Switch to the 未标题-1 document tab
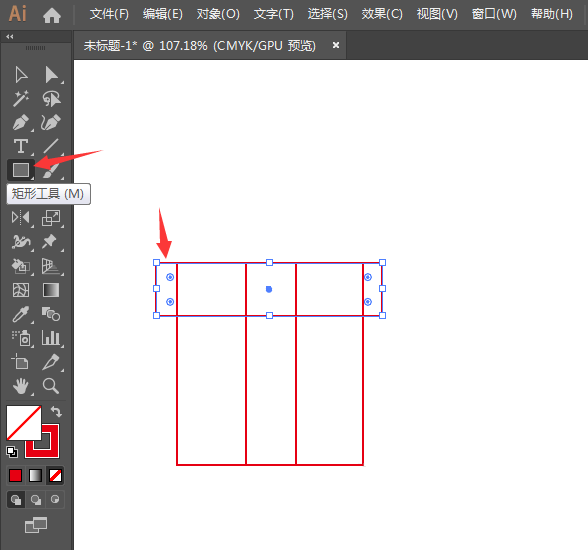The height and width of the screenshot is (550, 588). point(199,46)
